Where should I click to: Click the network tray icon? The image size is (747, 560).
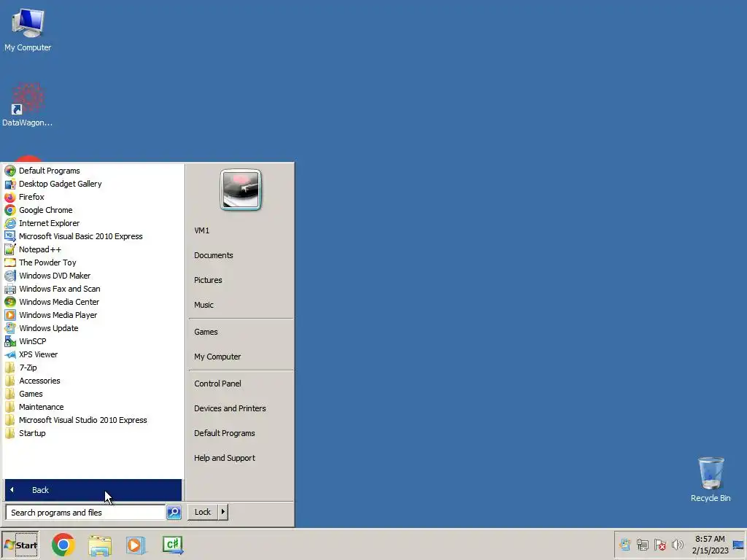pyautogui.click(x=642, y=544)
